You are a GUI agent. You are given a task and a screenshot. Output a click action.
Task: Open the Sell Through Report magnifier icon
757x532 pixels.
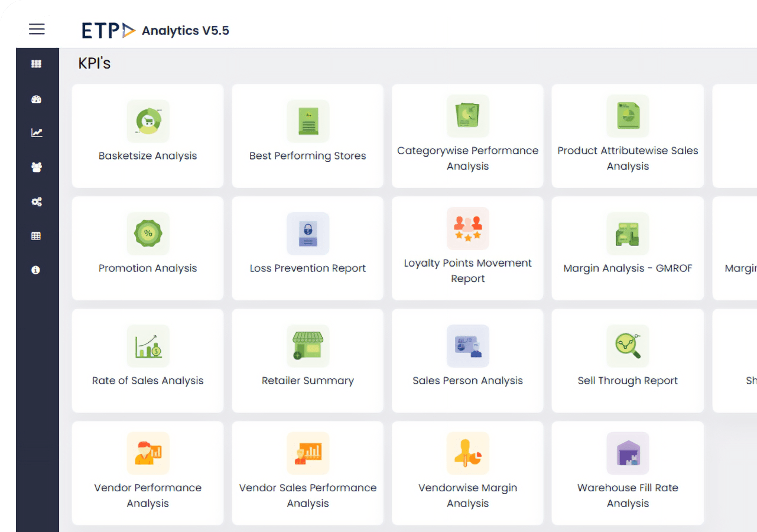coord(628,346)
